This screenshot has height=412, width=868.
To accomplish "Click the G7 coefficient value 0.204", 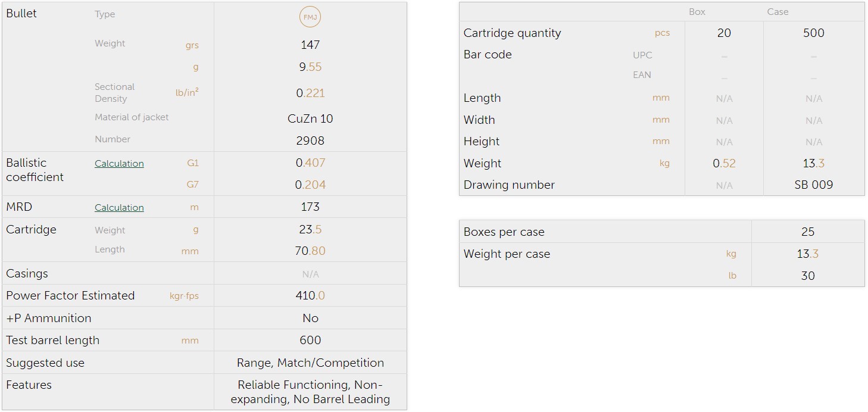I will (310, 185).
